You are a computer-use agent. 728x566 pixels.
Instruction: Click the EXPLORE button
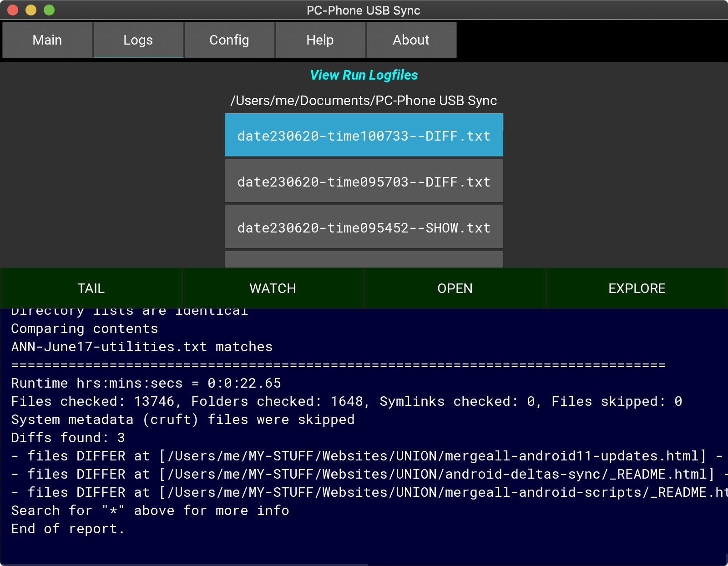pos(637,288)
